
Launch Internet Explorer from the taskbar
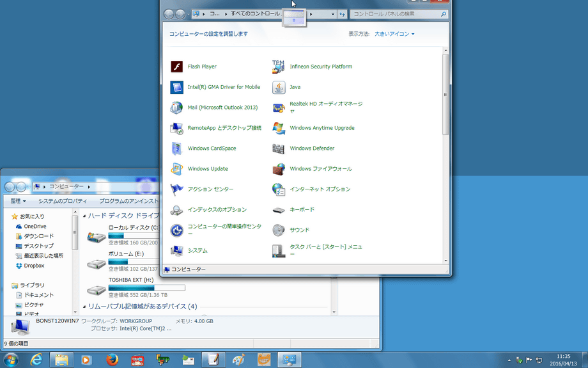[x=36, y=360]
